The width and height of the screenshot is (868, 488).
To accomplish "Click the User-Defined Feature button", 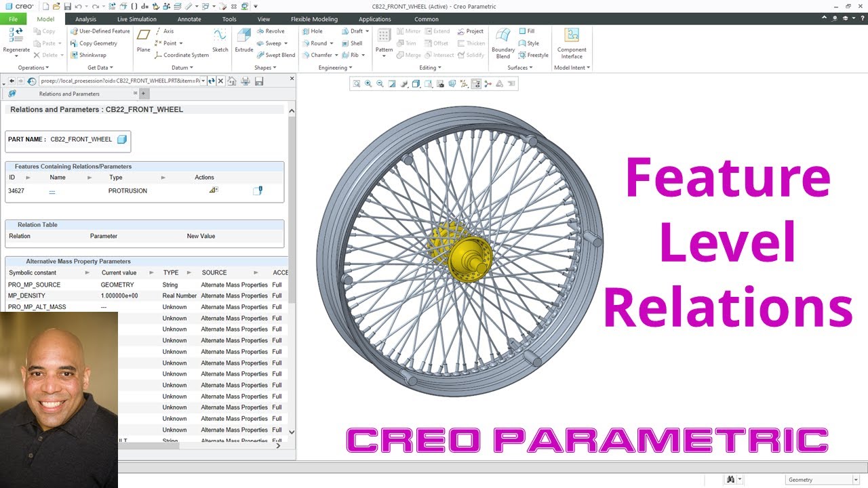I will [x=100, y=31].
